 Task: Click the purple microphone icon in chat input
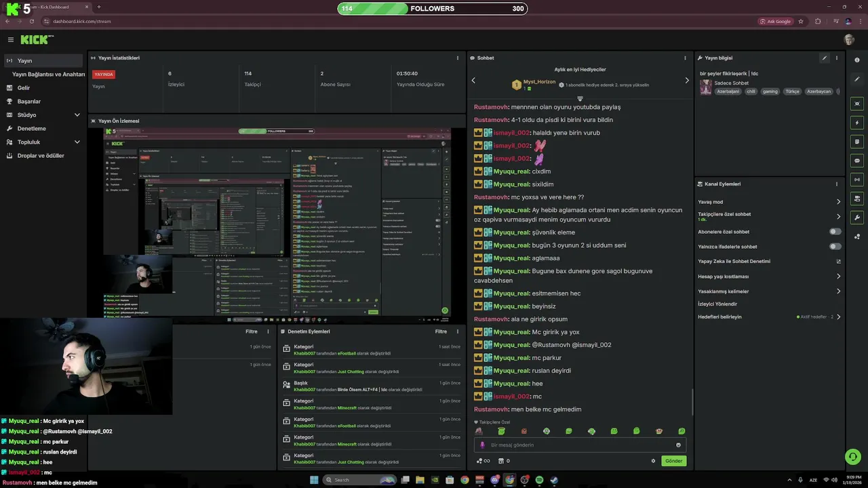pos(482,445)
